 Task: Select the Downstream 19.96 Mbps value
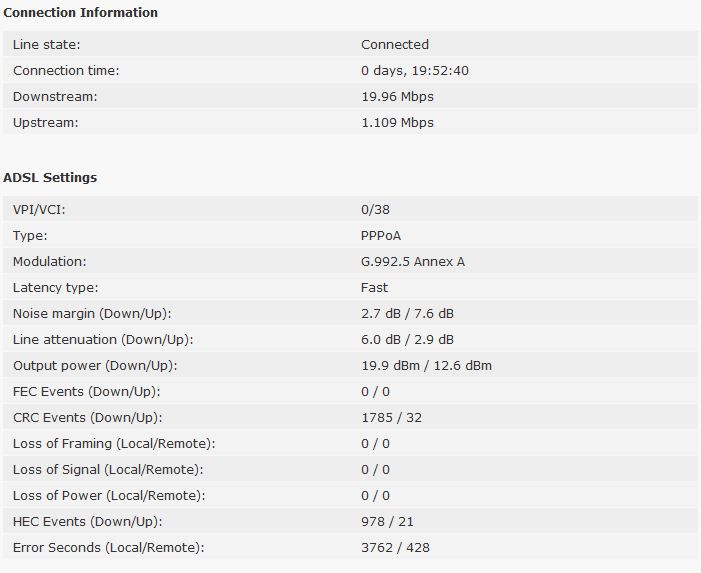(397, 97)
